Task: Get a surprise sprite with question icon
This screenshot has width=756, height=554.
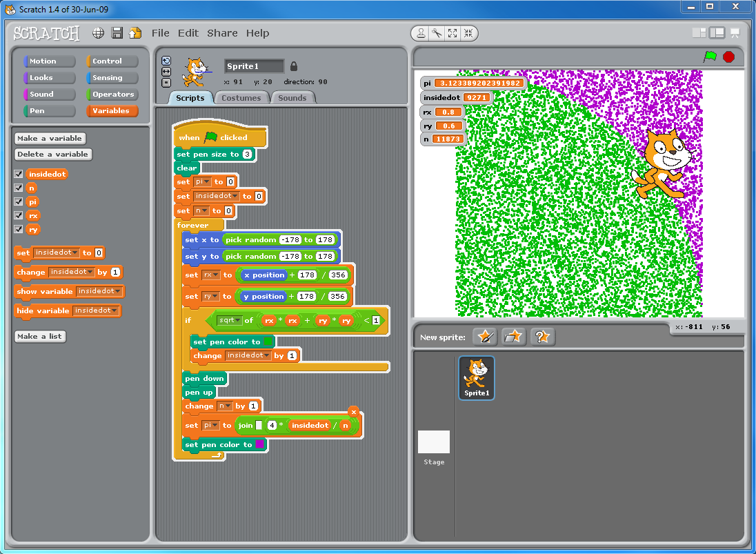Action: point(542,337)
